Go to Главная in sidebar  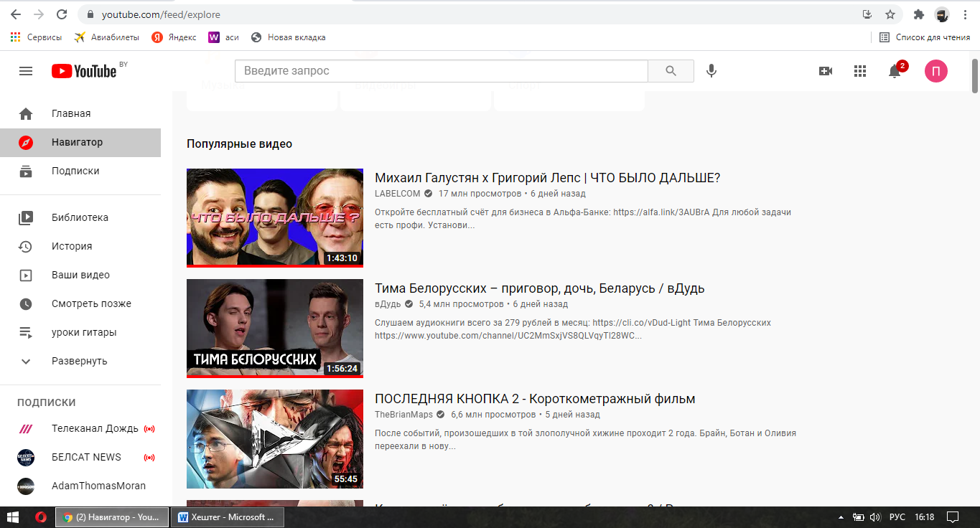80,113
